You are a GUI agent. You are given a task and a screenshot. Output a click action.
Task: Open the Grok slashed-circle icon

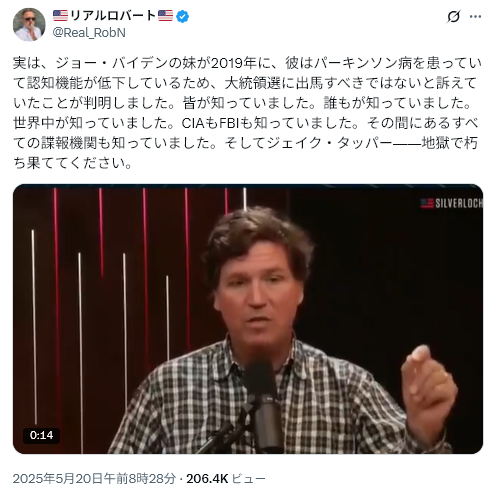click(453, 16)
